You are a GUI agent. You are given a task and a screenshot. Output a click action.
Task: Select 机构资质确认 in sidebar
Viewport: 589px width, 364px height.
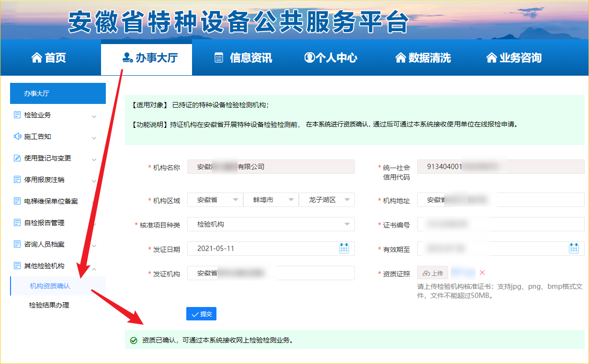[58, 286]
